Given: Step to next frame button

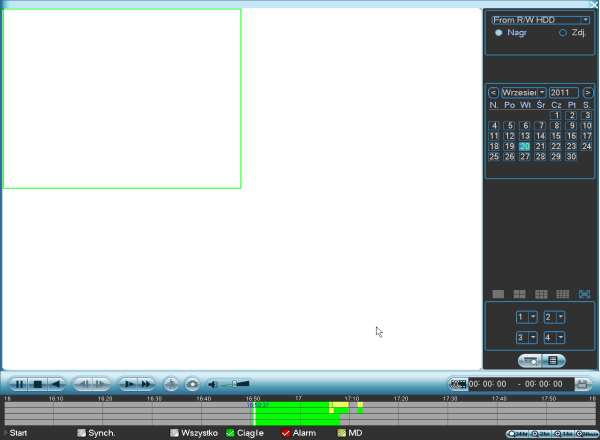Looking at the screenshot, I should click(x=100, y=384).
